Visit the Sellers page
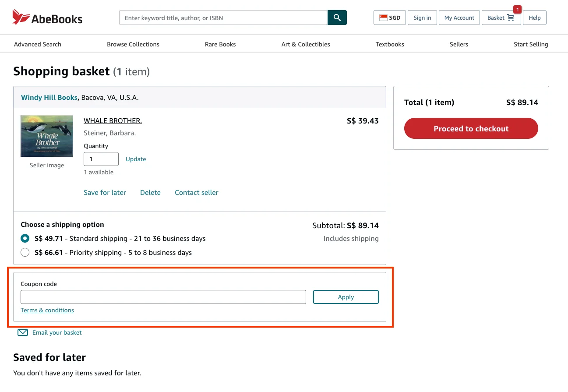 pos(459,44)
